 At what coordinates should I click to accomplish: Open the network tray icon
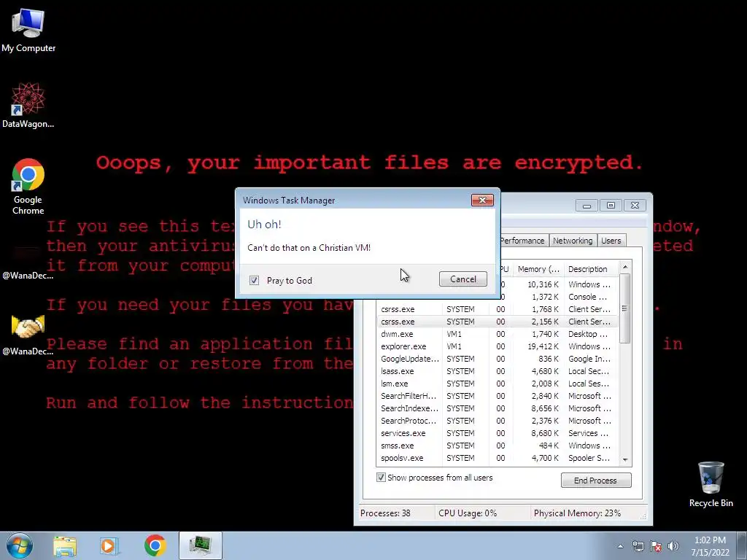tap(638, 546)
